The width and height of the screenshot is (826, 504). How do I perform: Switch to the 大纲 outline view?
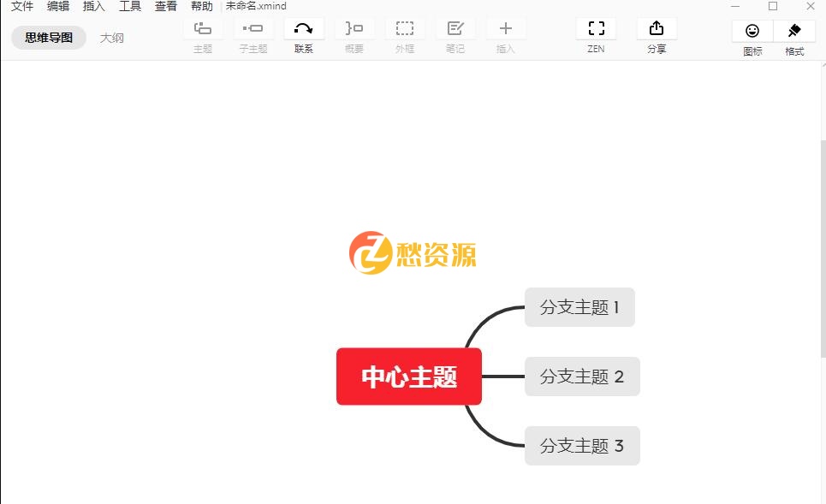tap(112, 38)
